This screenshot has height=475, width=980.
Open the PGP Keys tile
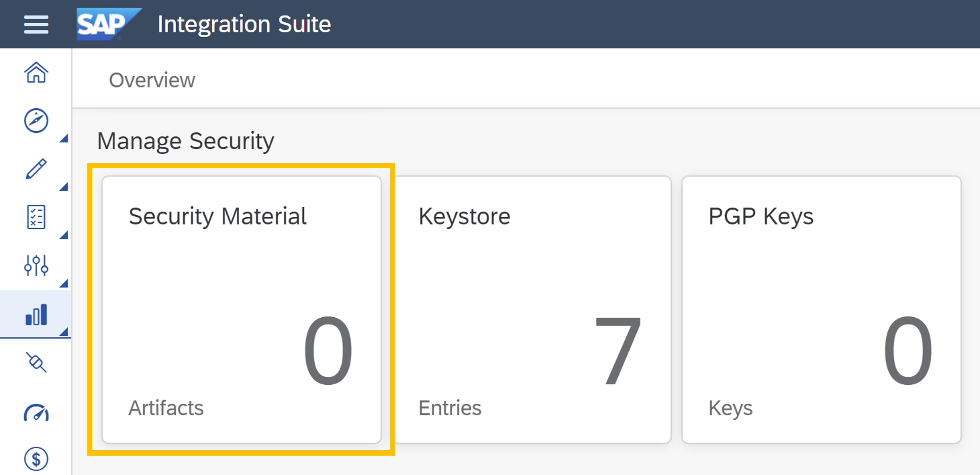[821, 309]
